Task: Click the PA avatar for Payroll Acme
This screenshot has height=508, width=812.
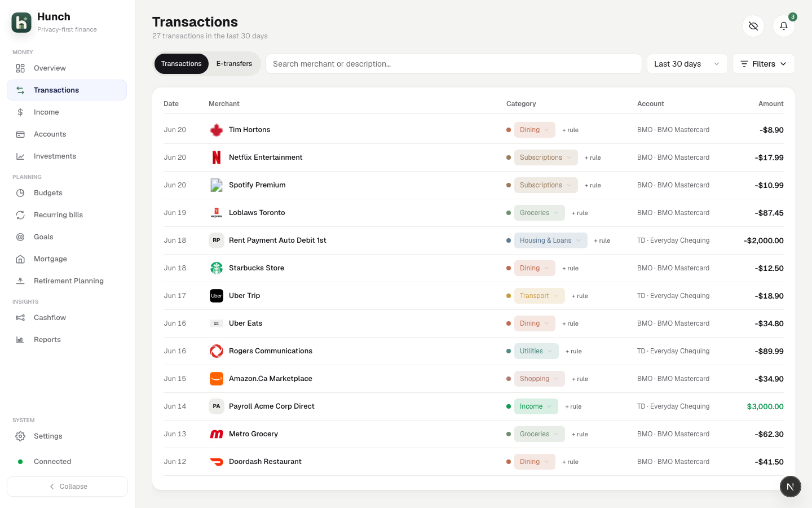Action: coord(217,406)
